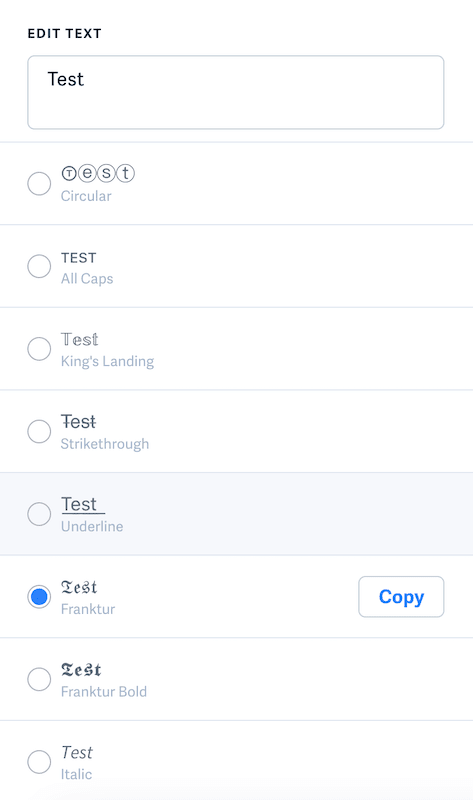This screenshot has height=800, width=473.
Task: Select the Circular style radio button
Action: pyautogui.click(x=39, y=184)
